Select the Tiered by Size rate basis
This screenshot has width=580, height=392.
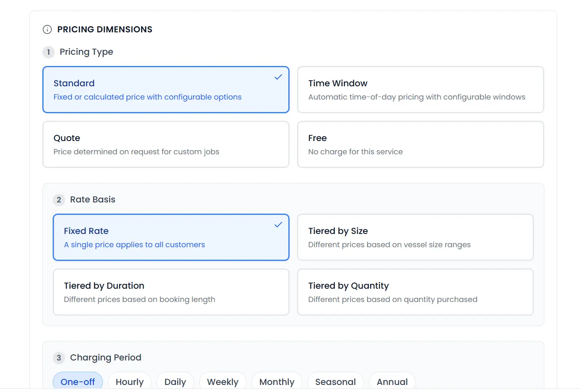[415, 237]
